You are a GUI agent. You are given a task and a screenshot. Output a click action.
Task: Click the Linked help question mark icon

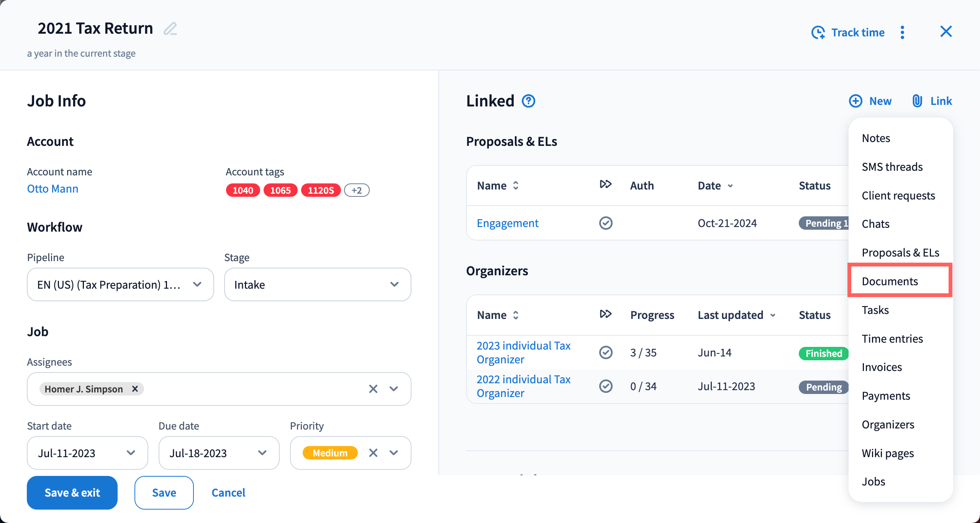point(528,101)
